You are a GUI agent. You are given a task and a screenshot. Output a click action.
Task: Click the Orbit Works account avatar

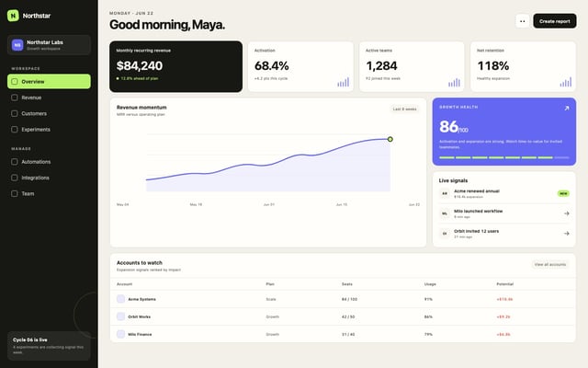pyautogui.click(x=120, y=316)
